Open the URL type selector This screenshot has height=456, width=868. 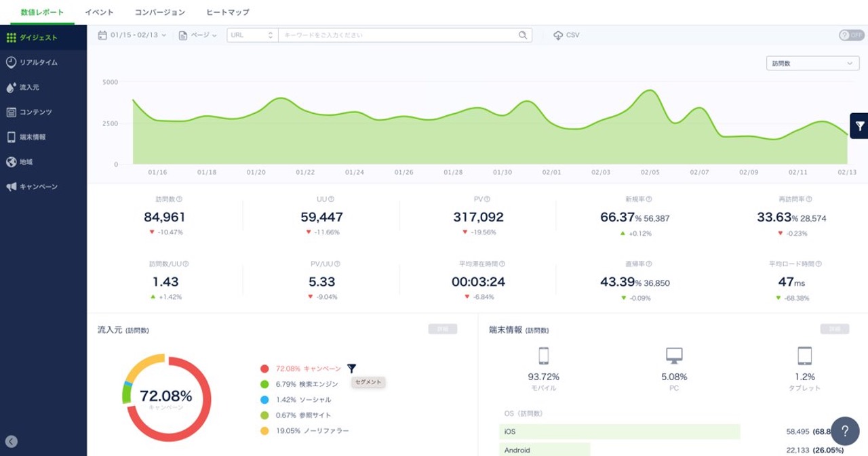(252, 35)
